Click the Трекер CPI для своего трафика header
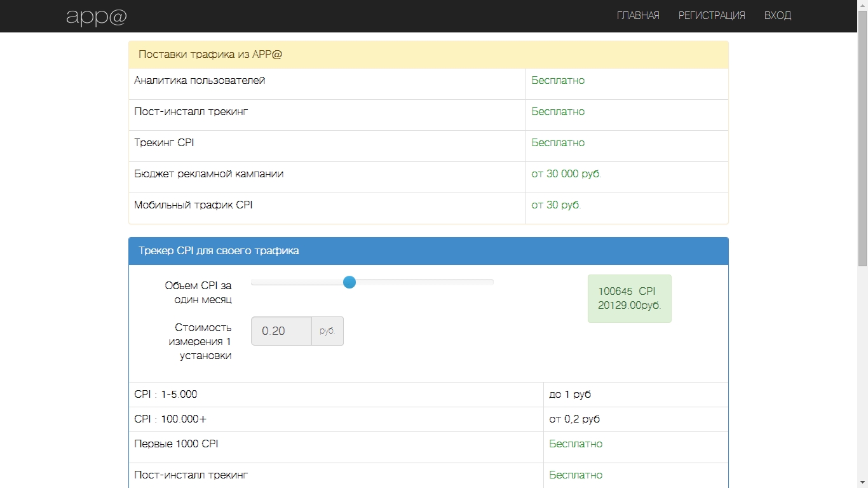 click(x=219, y=251)
